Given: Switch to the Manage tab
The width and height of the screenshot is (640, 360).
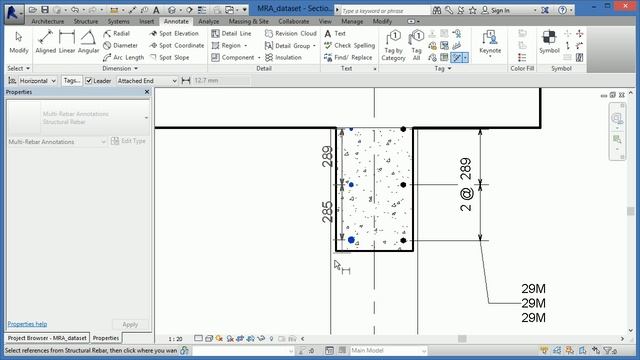Looking at the screenshot, I should (x=352, y=21).
